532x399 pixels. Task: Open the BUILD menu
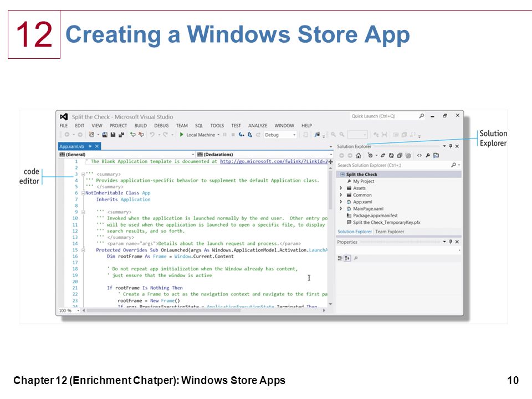point(140,126)
